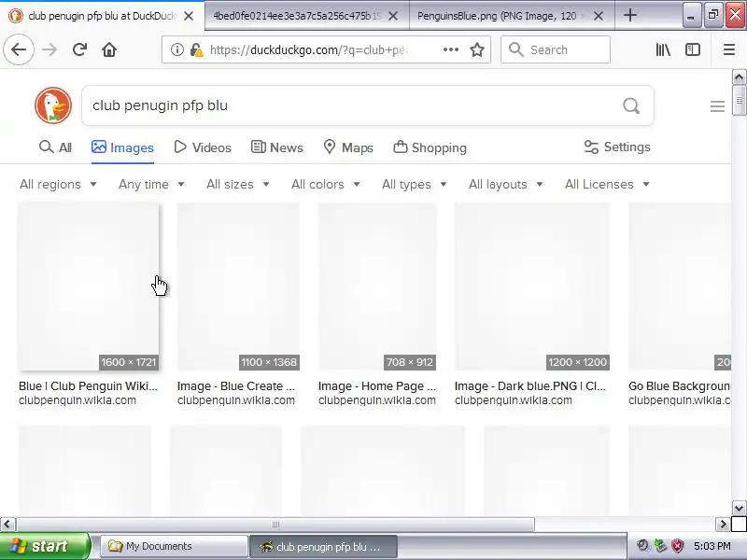Click the insecure padlock warning icon
Screen dimensions: 747x560
point(196,49)
